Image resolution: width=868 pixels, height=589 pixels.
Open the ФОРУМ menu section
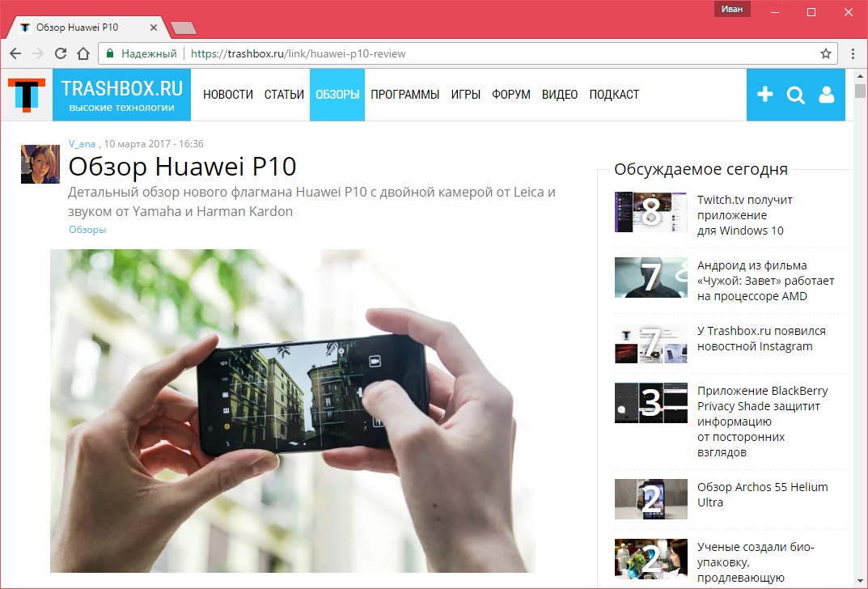click(511, 95)
